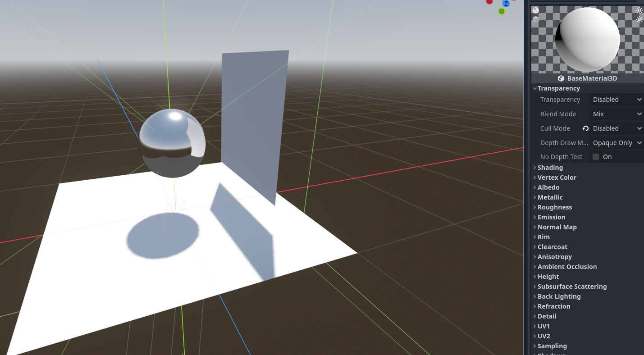
Task: Select the sphere preview shape icon
Action: tap(535, 9)
